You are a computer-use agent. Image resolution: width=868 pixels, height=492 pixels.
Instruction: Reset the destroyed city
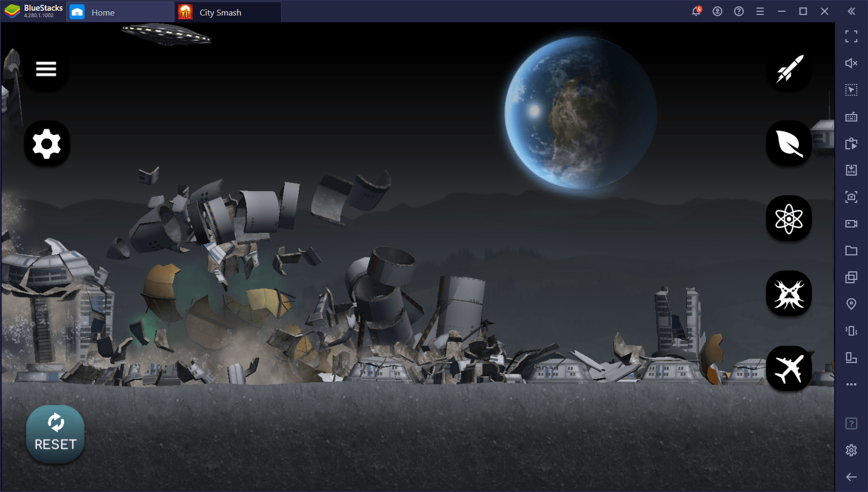[55, 434]
